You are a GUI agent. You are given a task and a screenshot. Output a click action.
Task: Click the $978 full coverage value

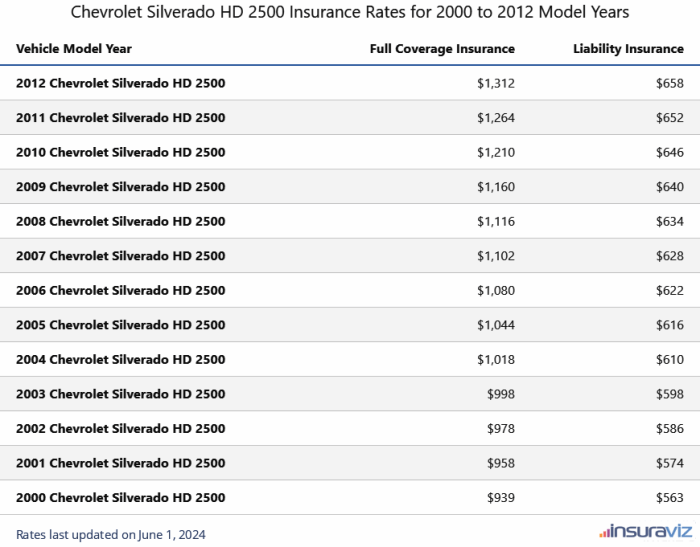(x=501, y=428)
